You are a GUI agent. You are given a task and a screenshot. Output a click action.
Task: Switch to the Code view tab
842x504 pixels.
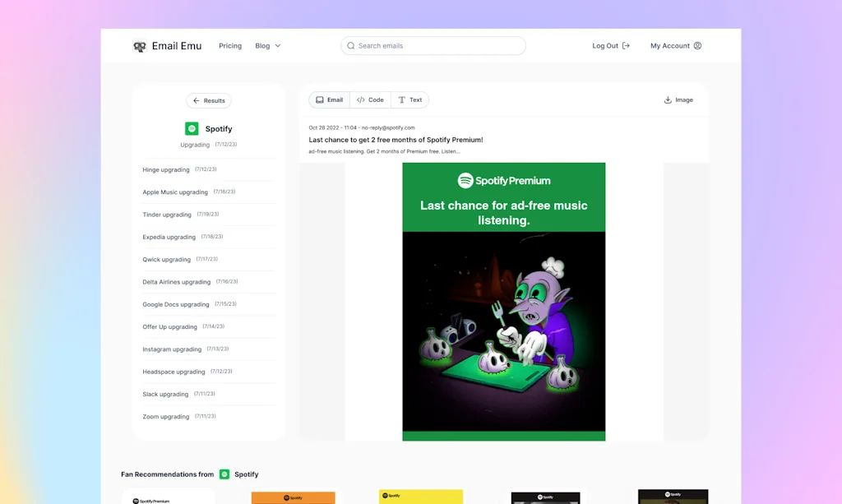point(370,100)
